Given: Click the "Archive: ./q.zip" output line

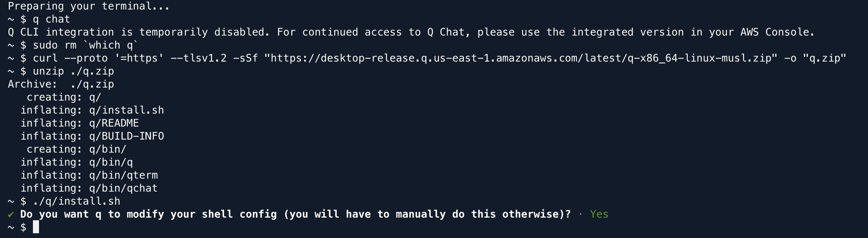Looking at the screenshot, I should coord(61,84).
